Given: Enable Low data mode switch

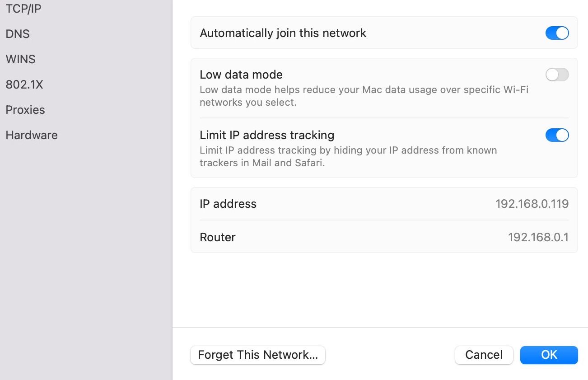Looking at the screenshot, I should (557, 75).
